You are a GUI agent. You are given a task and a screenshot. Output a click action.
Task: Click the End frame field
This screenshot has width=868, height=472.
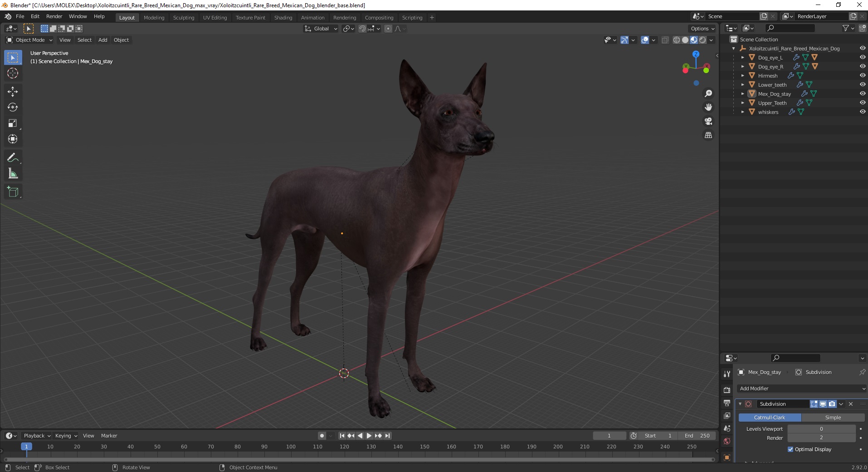tap(697, 436)
